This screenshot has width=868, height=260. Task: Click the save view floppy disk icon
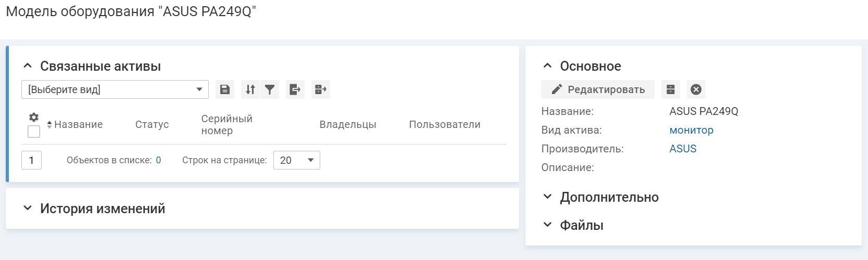[x=225, y=89]
